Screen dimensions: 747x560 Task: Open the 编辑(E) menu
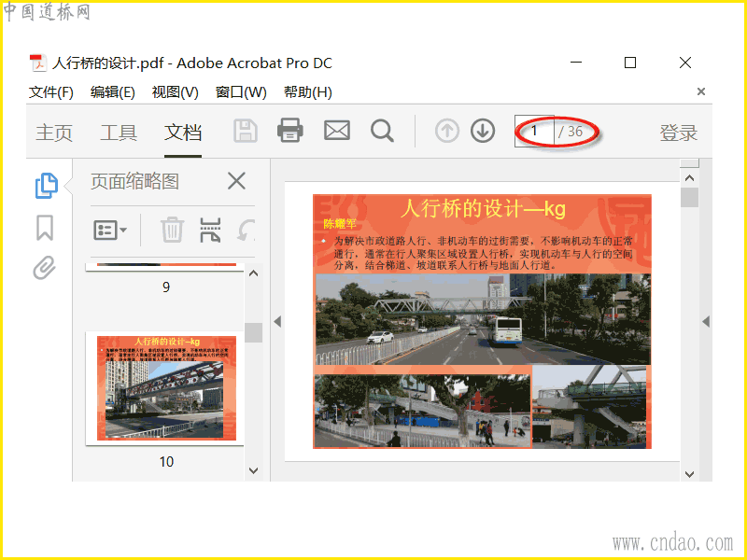(112, 91)
